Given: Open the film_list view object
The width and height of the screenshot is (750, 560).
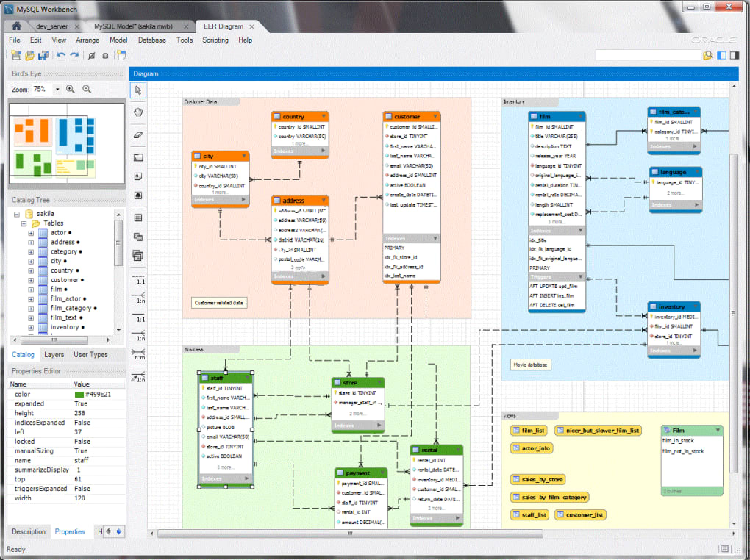Looking at the screenshot, I should 529,431.
